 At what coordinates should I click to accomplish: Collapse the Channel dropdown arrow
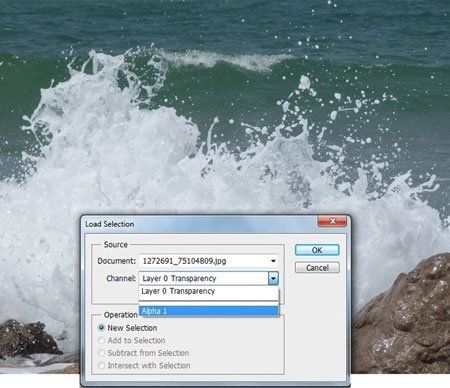tap(273, 278)
